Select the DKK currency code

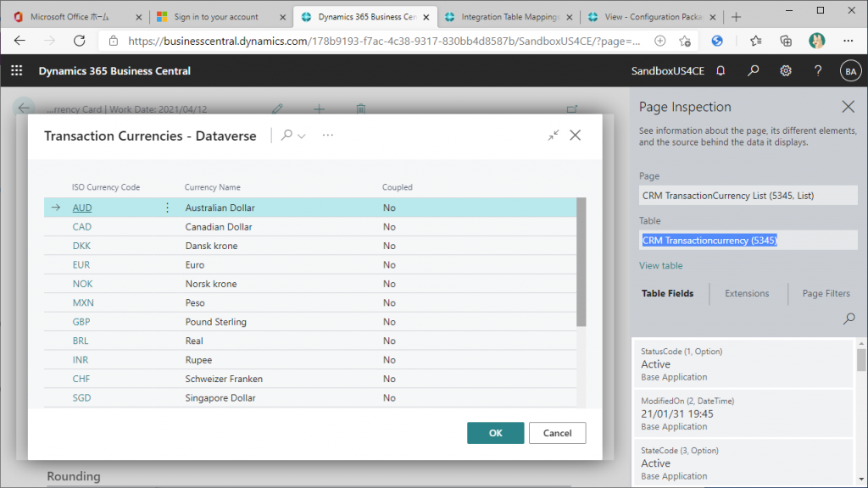pos(81,246)
